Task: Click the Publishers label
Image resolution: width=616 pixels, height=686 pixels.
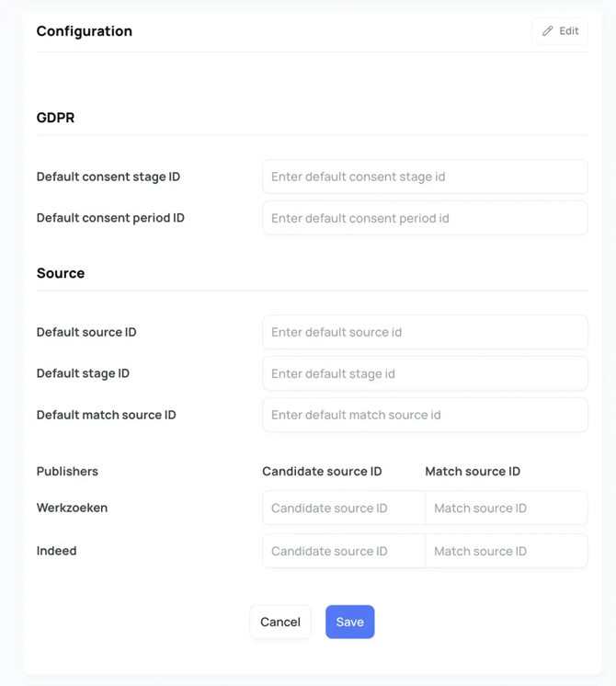Action: pos(67,471)
